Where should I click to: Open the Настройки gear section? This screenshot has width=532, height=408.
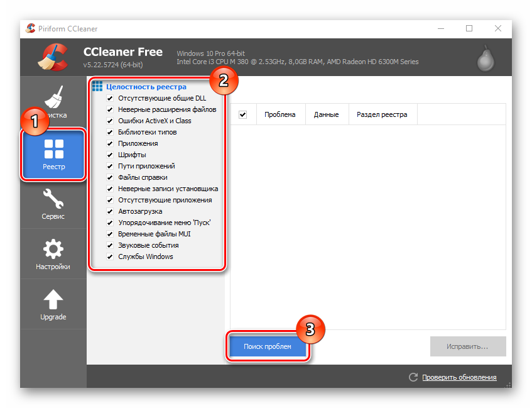click(53, 254)
